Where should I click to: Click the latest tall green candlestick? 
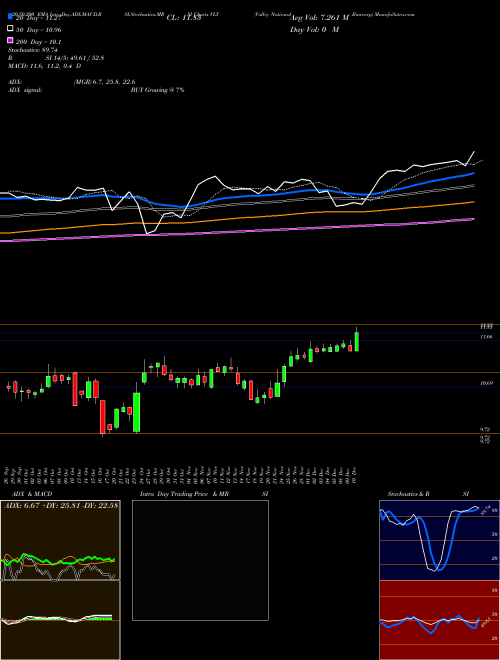click(x=356, y=341)
